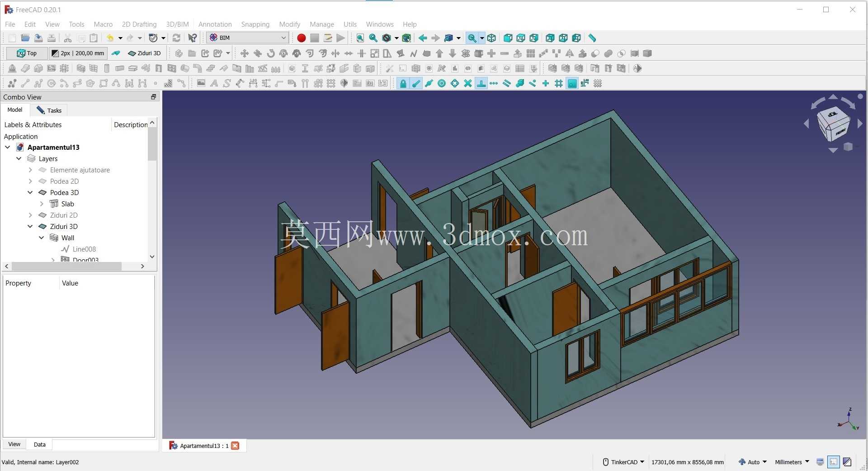Click the Measure distance ruler icon

[592, 38]
